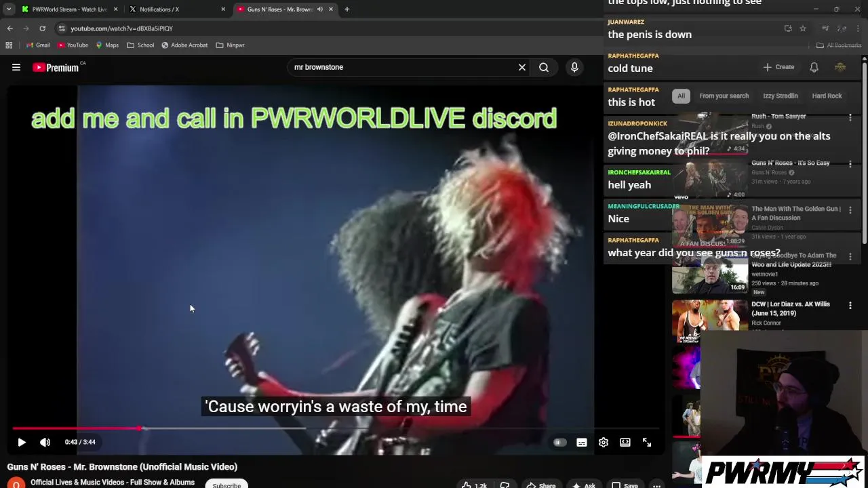
Task: Select From your search chip
Action: click(724, 96)
